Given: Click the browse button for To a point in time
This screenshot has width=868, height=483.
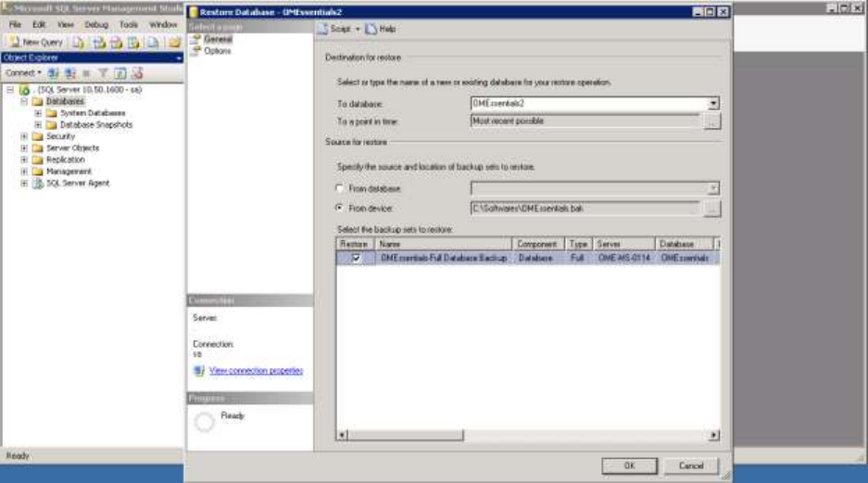Looking at the screenshot, I should click(x=711, y=121).
